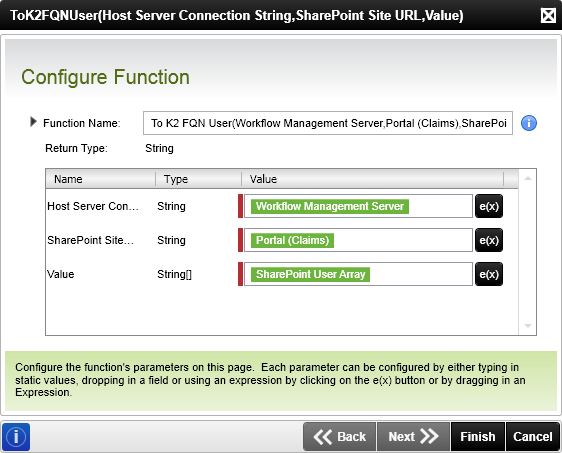562x453 pixels.
Task: Click the parameter list scroll down arrow
Action: pyautogui.click(x=528, y=326)
